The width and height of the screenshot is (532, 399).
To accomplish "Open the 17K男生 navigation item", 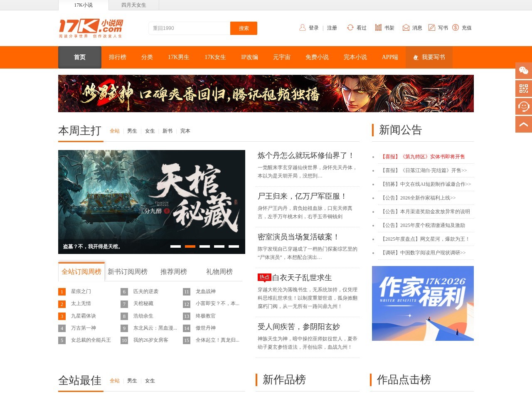I will 179,57.
